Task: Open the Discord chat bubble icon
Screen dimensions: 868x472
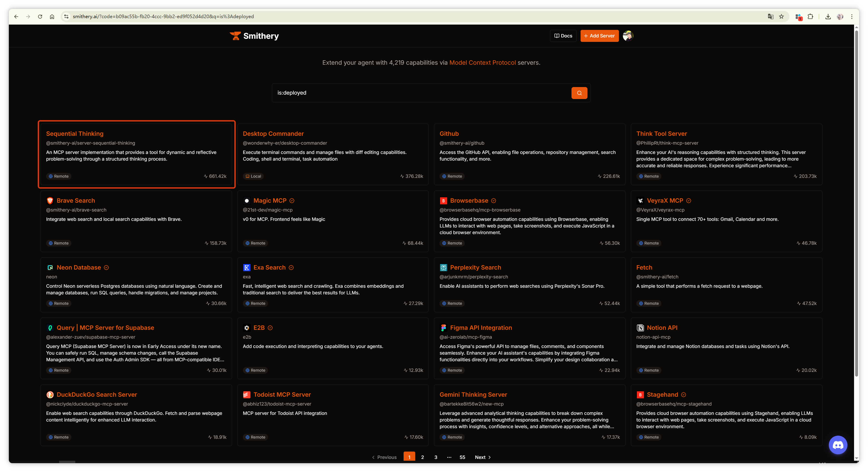Action: (x=838, y=445)
